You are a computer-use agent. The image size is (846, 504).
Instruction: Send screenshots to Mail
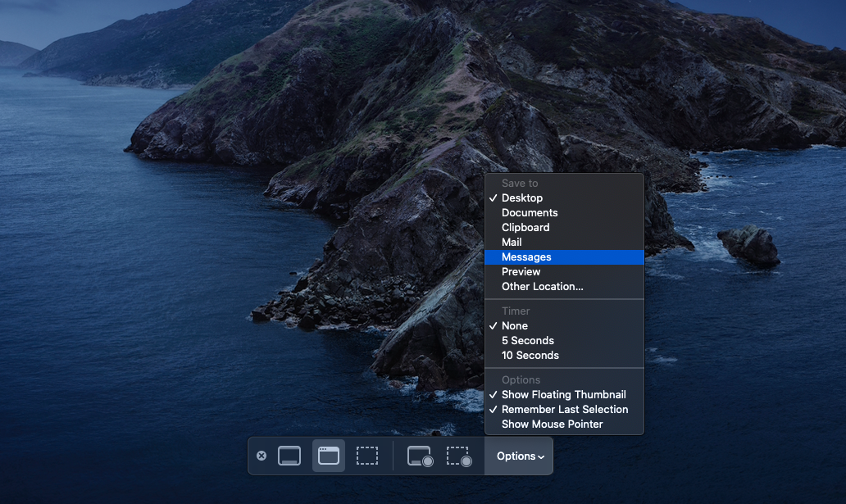(x=564, y=243)
